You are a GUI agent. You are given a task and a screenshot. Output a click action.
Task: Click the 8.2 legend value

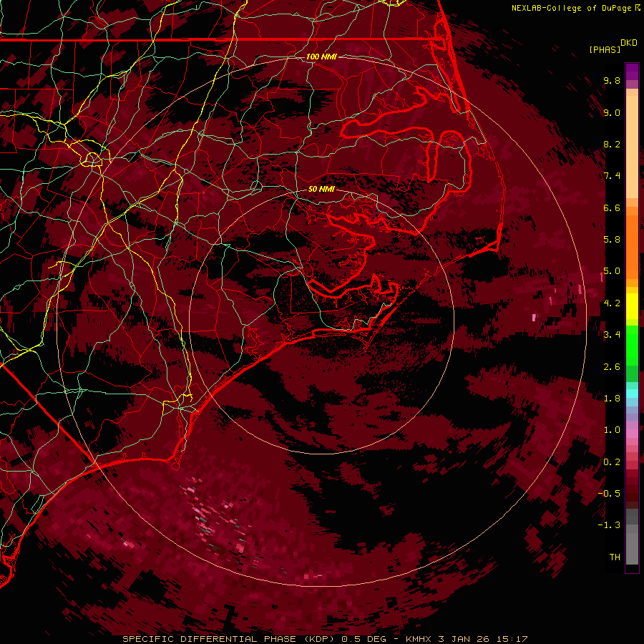[x=612, y=144]
